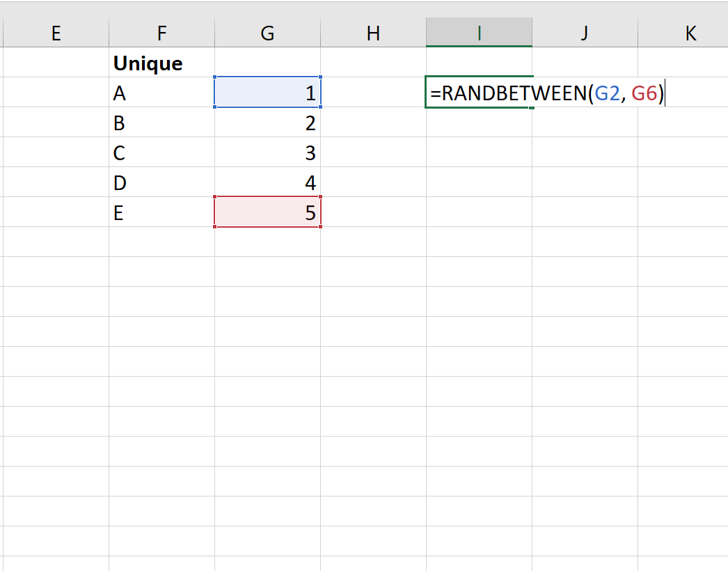Click the cell containing letter C
The width and height of the screenshot is (728, 571).
coord(161,153)
